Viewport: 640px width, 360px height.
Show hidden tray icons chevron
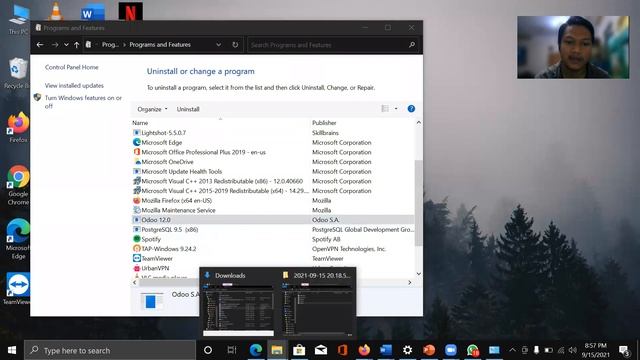[513, 350]
